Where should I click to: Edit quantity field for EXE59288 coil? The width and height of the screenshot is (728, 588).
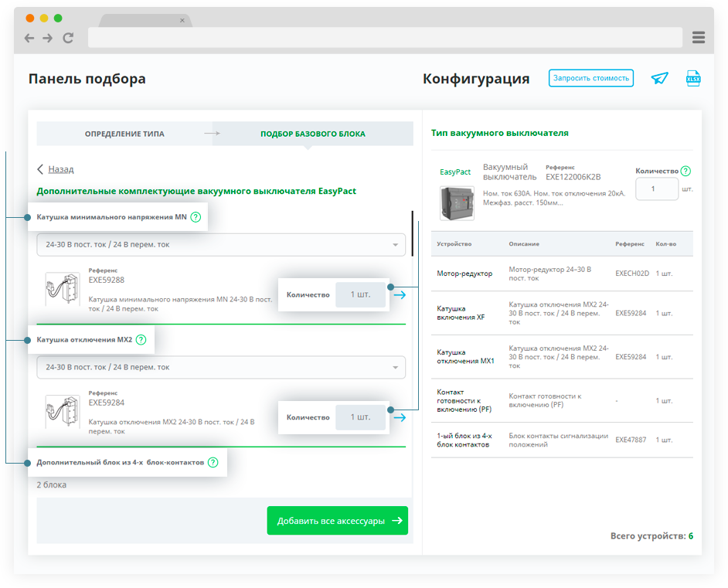pos(360,294)
